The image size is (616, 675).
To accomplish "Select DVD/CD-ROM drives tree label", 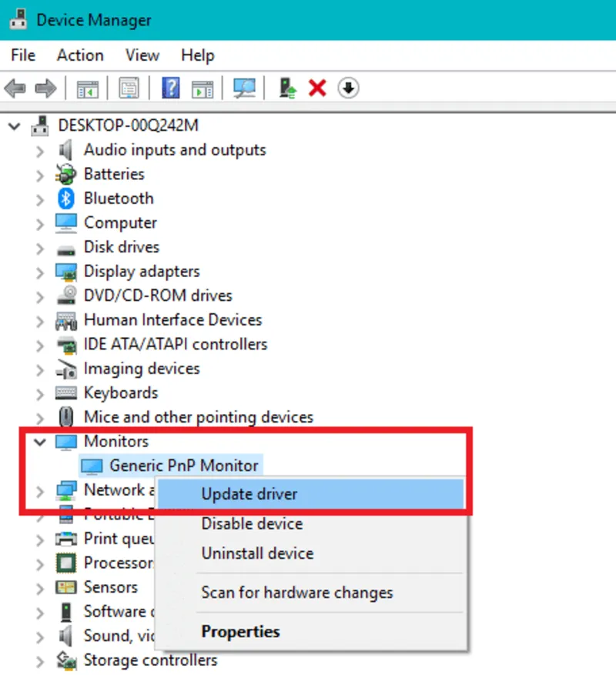I will click(158, 296).
